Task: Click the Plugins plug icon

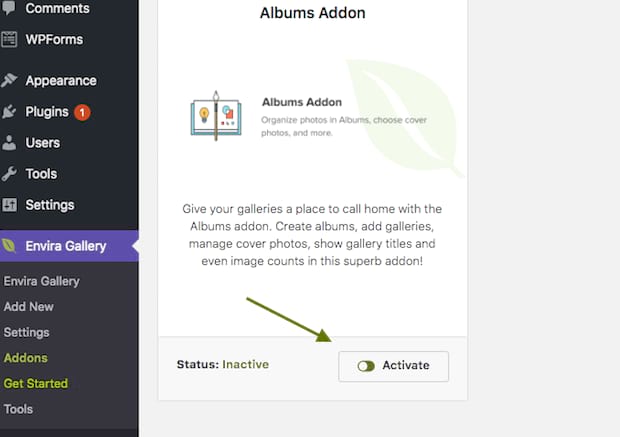Action: pos(10,112)
